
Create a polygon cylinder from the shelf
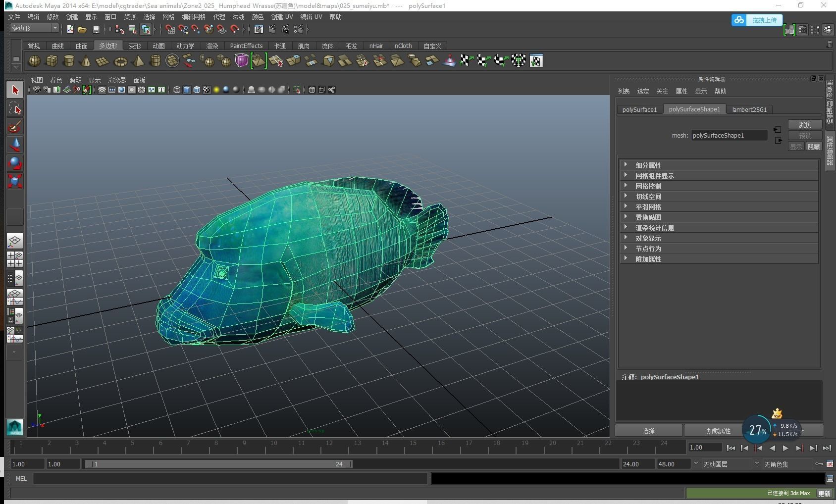click(x=69, y=61)
